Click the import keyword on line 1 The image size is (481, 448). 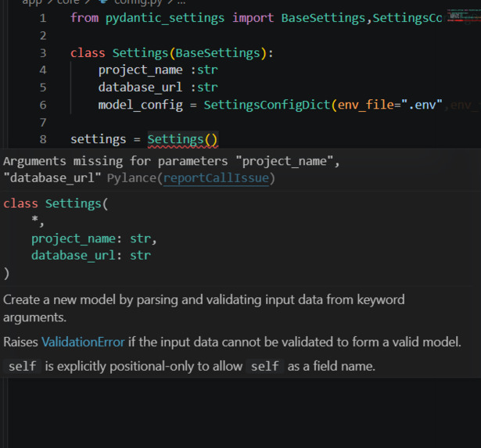[253, 18]
